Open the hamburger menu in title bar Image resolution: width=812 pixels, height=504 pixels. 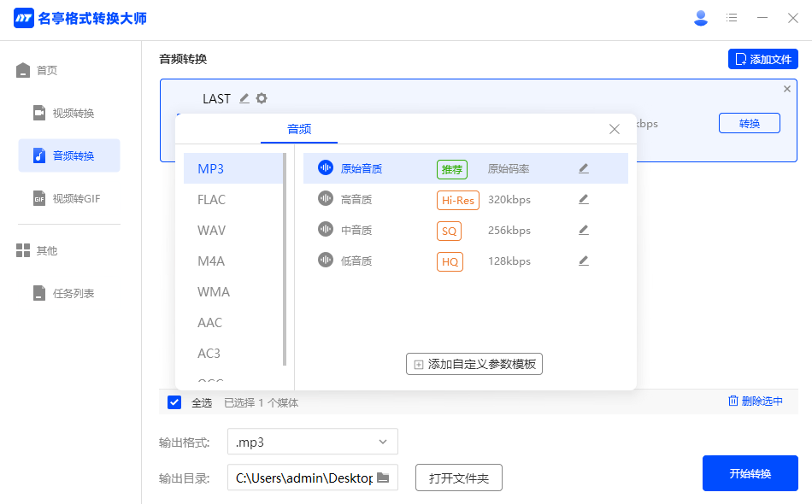pyautogui.click(x=732, y=18)
